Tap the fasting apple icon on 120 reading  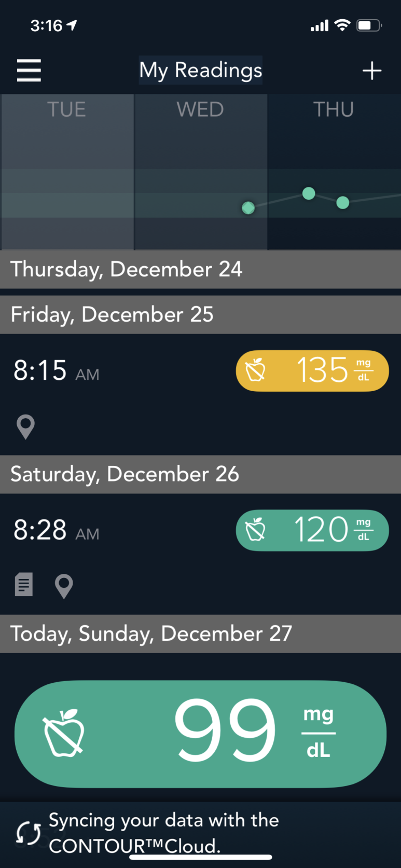click(x=255, y=529)
